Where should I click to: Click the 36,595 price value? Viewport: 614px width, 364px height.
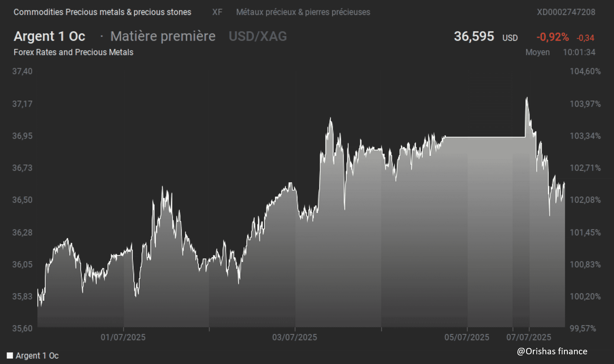(474, 36)
